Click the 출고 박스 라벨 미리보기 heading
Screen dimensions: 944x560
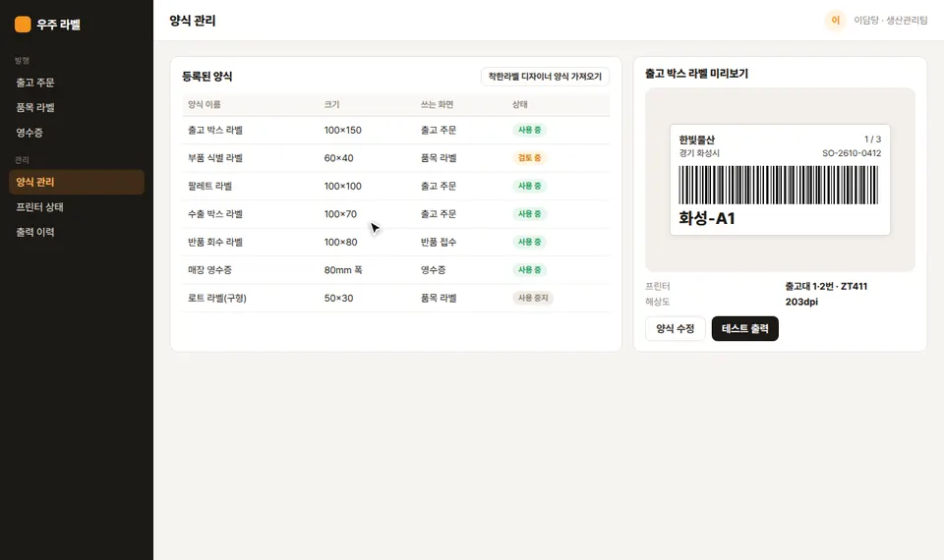tap(696, 74)
